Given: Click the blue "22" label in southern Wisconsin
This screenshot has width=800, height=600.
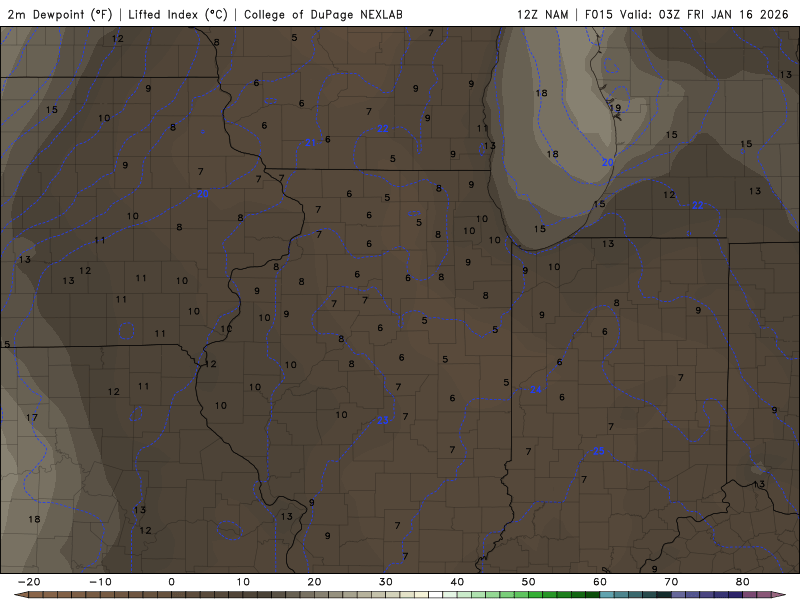Looking at the screenshot, I should pos(383,129).
